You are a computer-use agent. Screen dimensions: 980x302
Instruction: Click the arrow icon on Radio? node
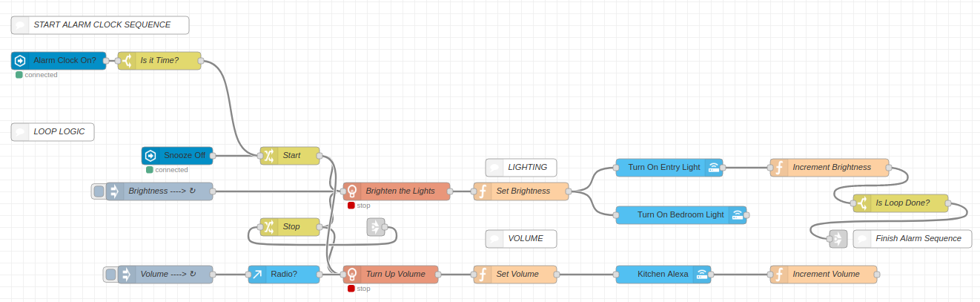257,275
